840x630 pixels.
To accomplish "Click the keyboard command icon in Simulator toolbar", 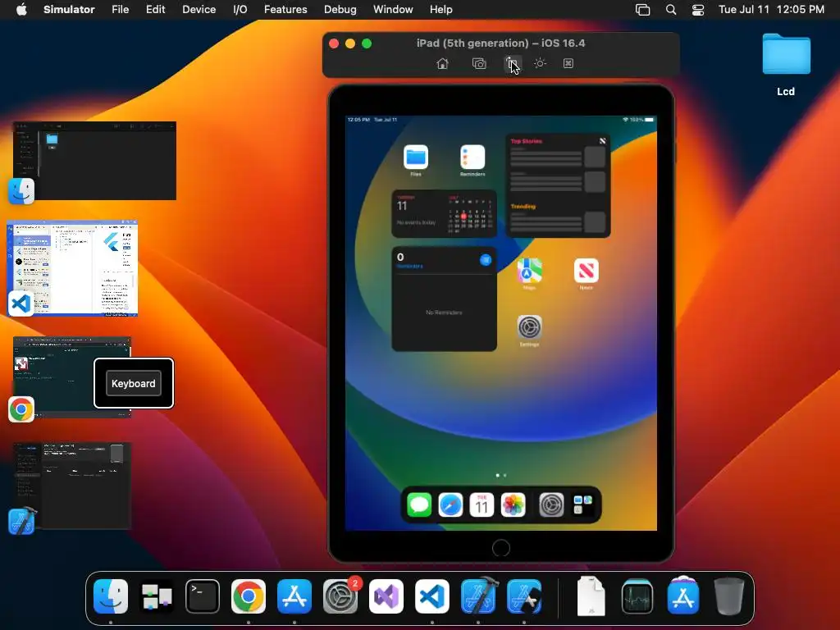I will coord(568,64).
